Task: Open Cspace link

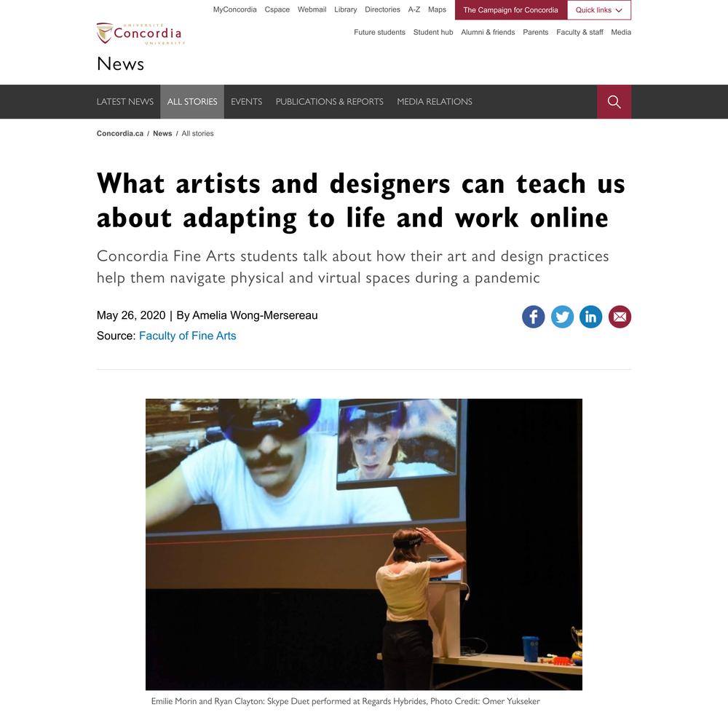Action: tap(277, 9)
